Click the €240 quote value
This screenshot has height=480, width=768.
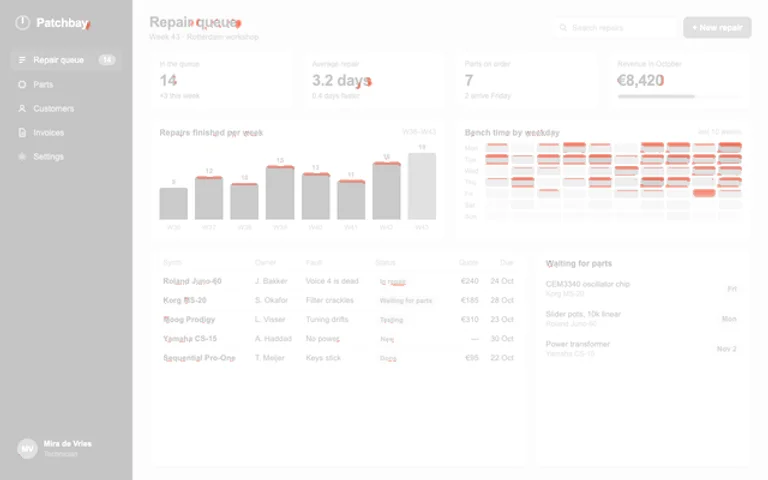click(470, 281)
